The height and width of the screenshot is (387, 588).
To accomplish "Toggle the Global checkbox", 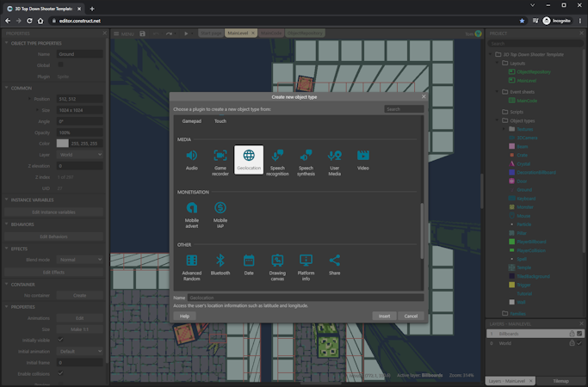I will (x=61, y=64).
